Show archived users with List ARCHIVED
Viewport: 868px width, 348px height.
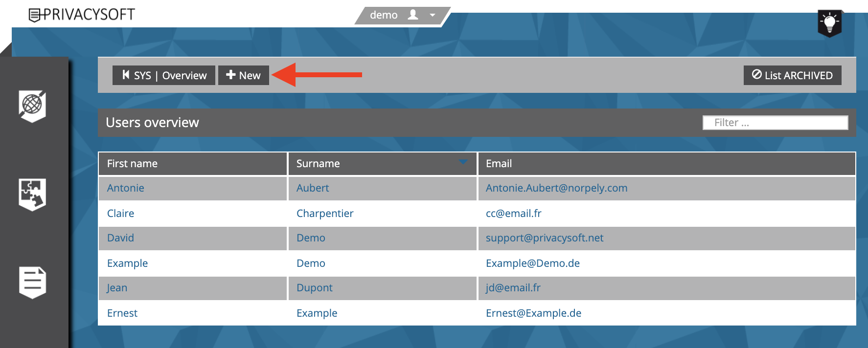click(793, 75)
